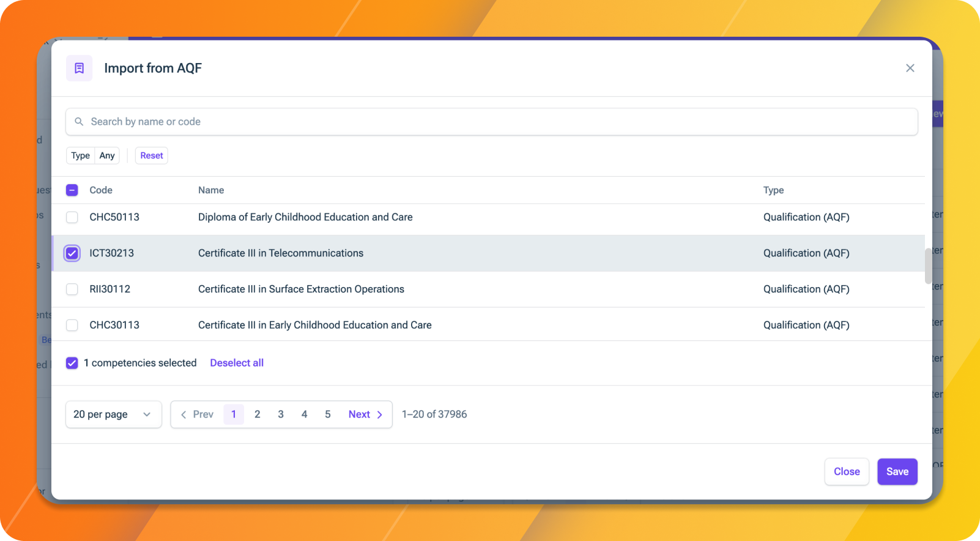Click the Name column header

[211, 190]
